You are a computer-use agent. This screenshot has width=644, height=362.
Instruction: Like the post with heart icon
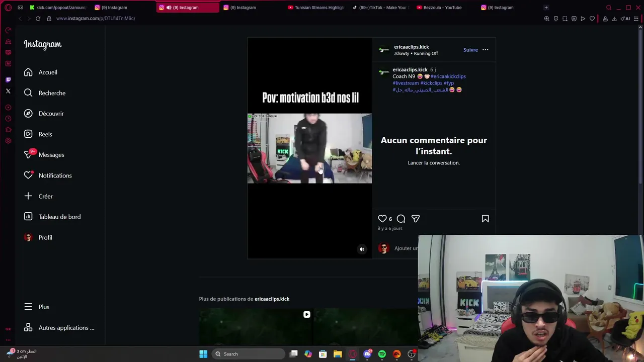click(x=382, y=219)
